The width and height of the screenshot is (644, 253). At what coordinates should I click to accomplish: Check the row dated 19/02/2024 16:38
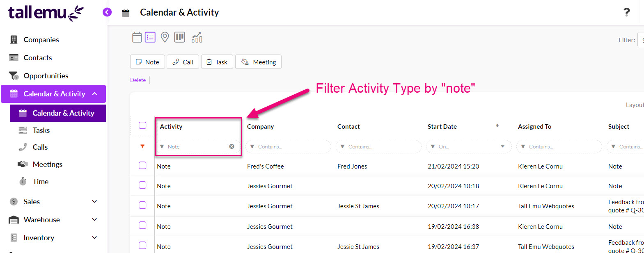142,225
